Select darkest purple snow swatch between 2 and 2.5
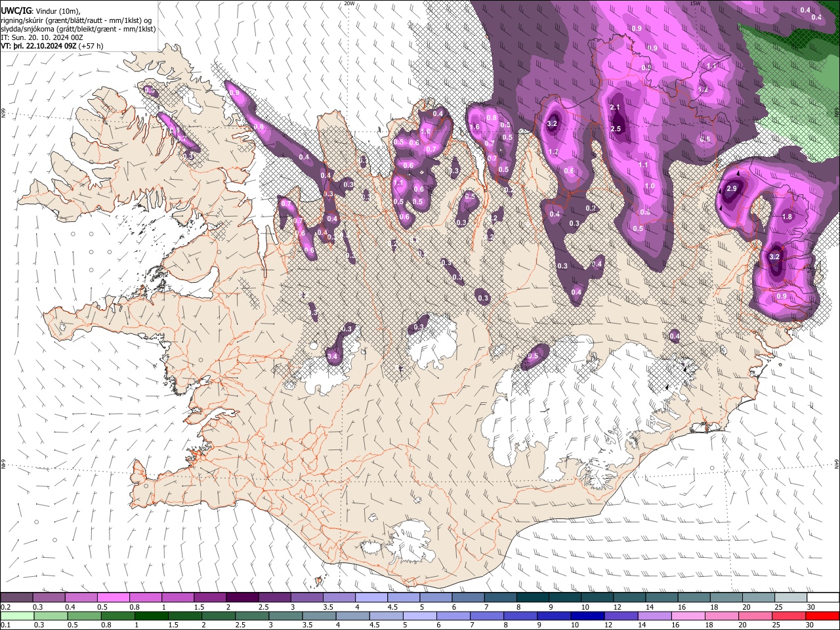Screen dimensions: 840x630 pyautogui.click(x=241, y=598)
